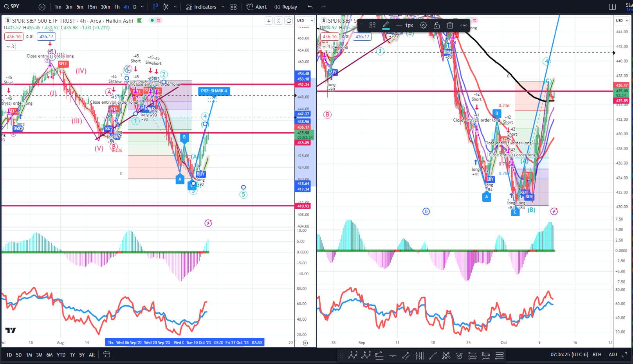Select YTD date range
This screenshot has height=364, width=633.
[61, 355]
